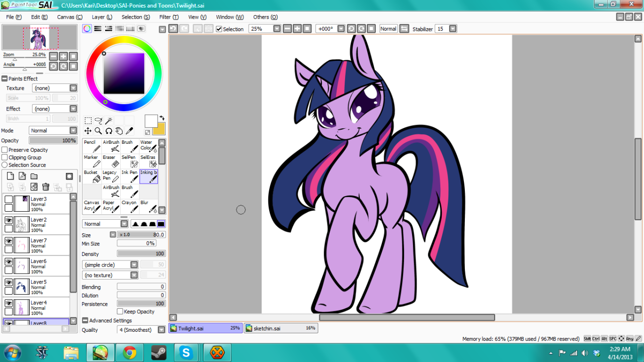Hide Layer2 with its eye icon
Viewport: 644px width, 362px height.
(9, 220)
